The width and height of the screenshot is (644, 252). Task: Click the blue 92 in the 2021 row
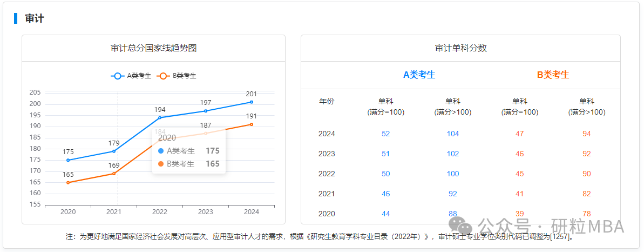pyautogui.click(x=452, y=194)
